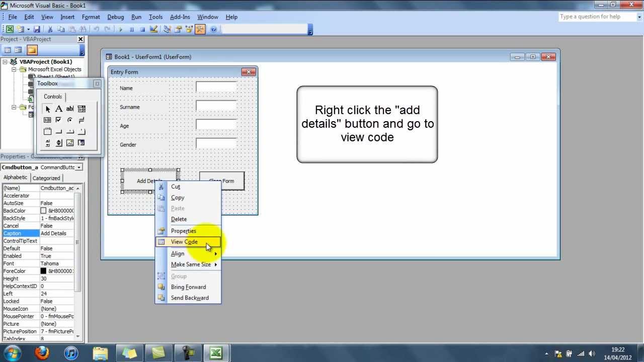
Task: Expand the Align submenu
Action: [x=188, y=253]
